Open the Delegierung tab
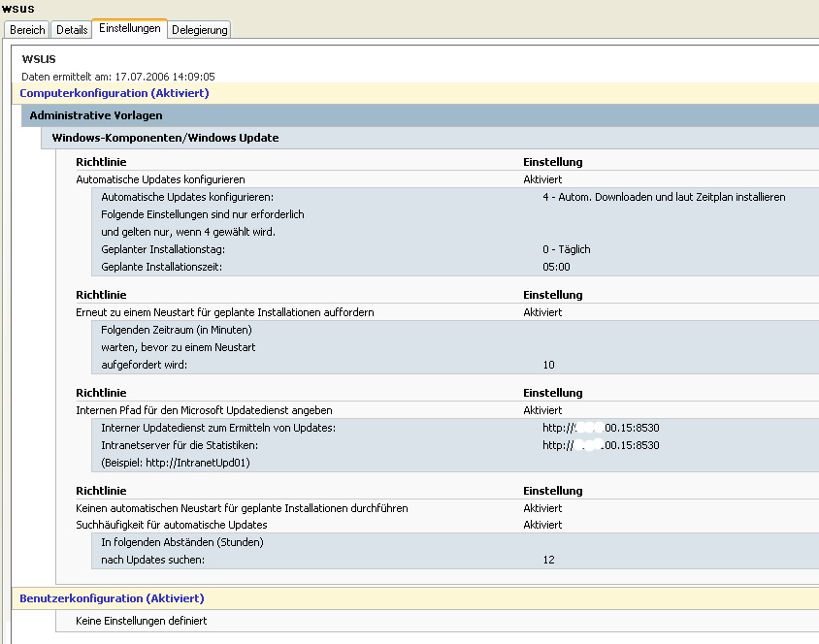Viewport: 819px width, 644px height. 200,30
